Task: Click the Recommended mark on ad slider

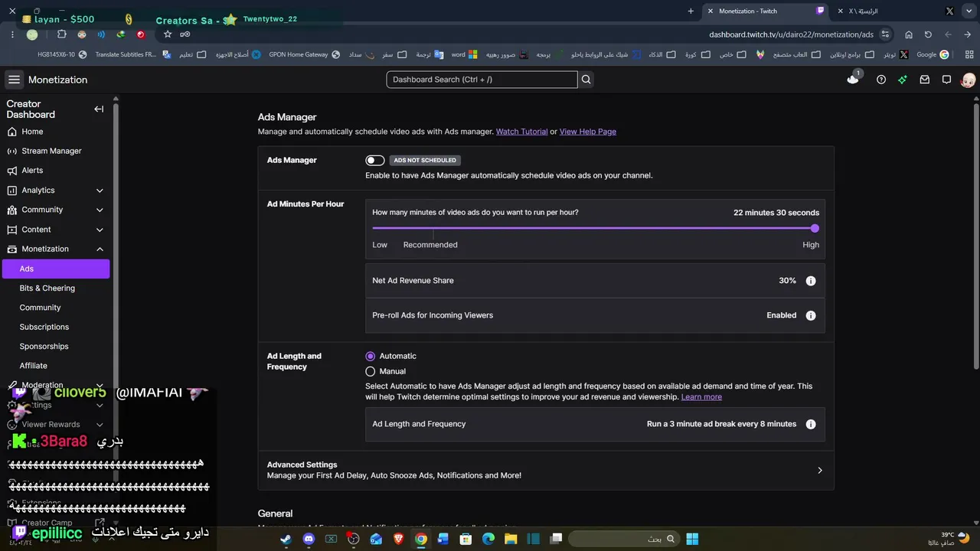Action: [x=430, y=245]
